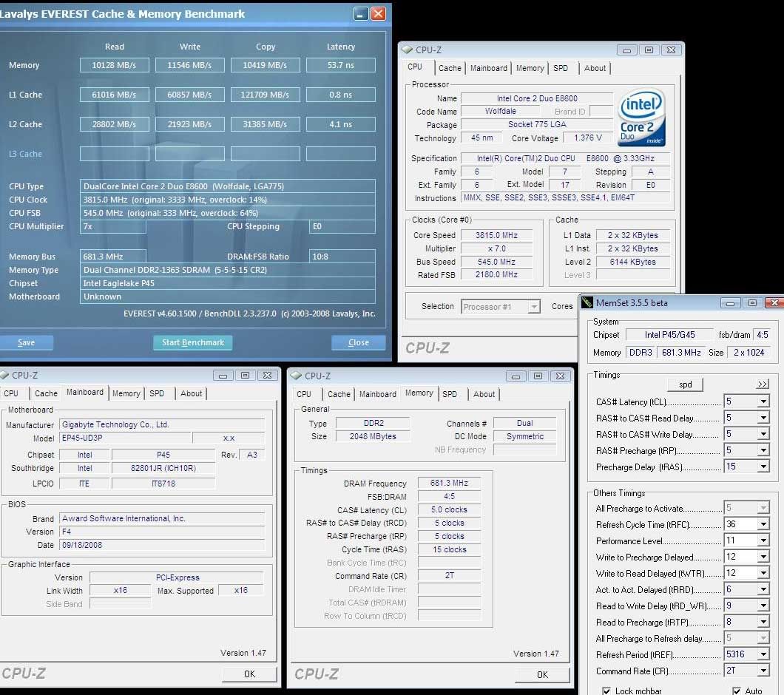Select CPU tab in CPU-Z Mainboard window
Viewport: 784px width, 695px height.
click(11, 393)
